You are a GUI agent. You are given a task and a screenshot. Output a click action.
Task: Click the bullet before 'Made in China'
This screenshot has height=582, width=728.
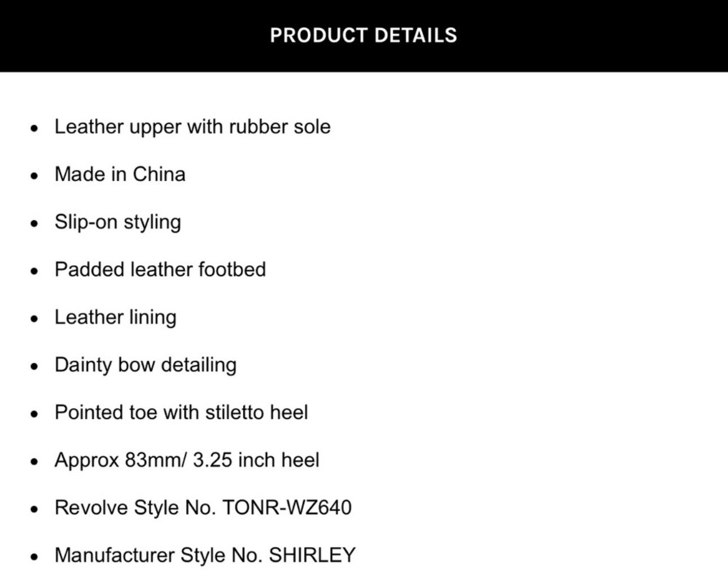click(x=35, y=176)
